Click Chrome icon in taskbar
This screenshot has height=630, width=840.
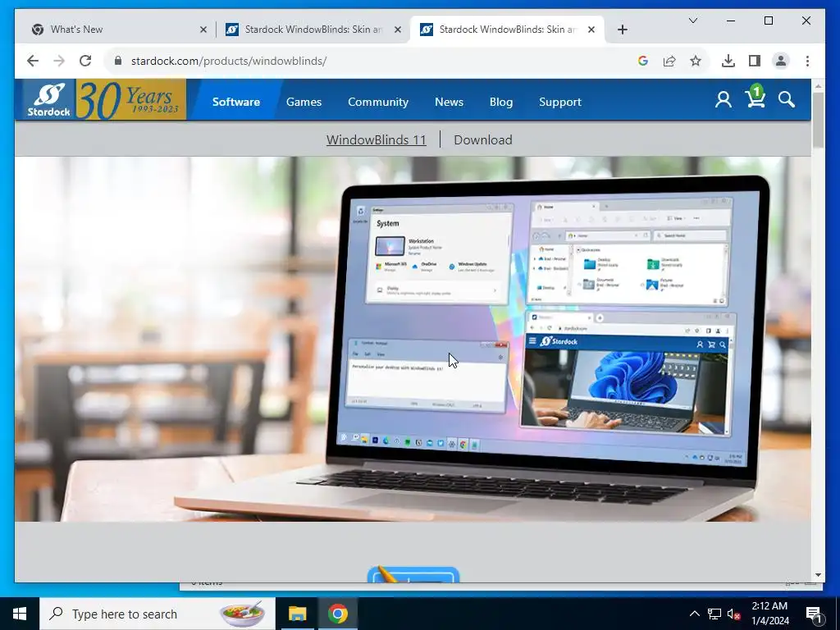(337, 614)
